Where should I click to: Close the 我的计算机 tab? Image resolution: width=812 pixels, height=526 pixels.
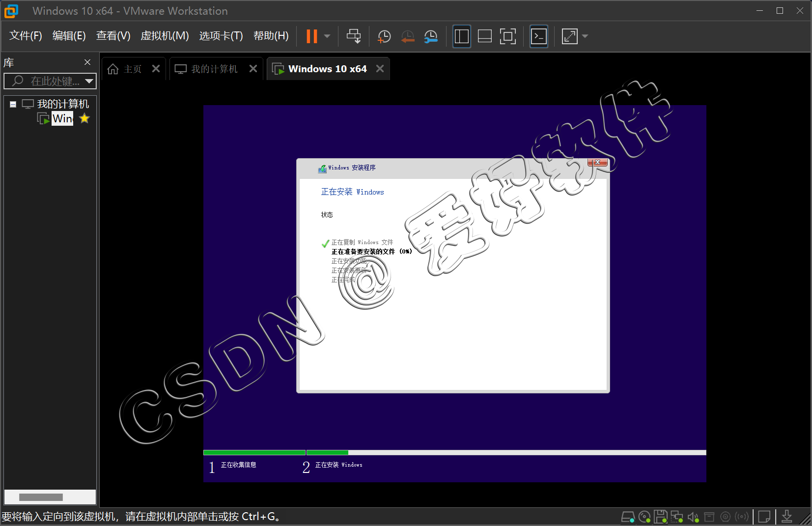click(253, 69)
